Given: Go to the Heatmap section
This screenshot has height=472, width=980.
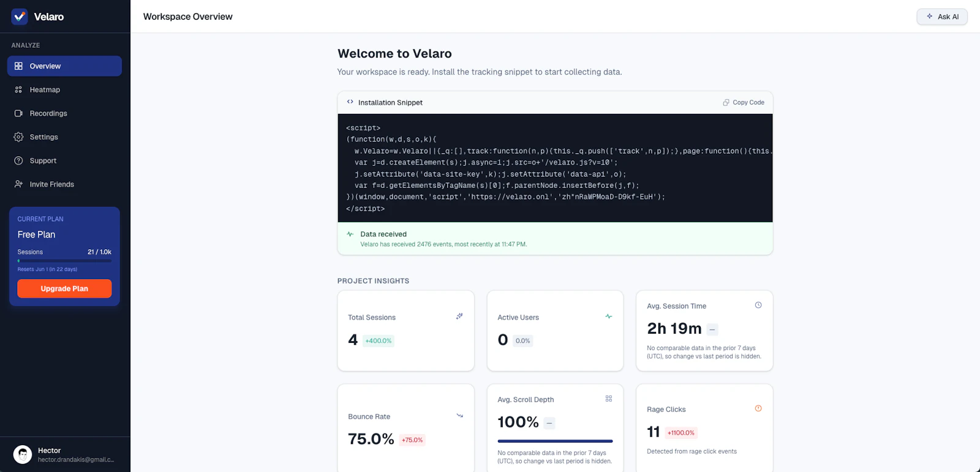Looking at the screenshot, I should click(x=64, y=89).
